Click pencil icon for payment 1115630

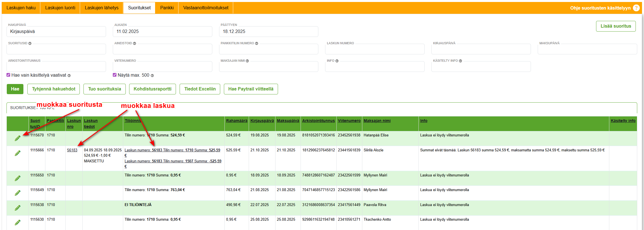[x=17, y=223]
